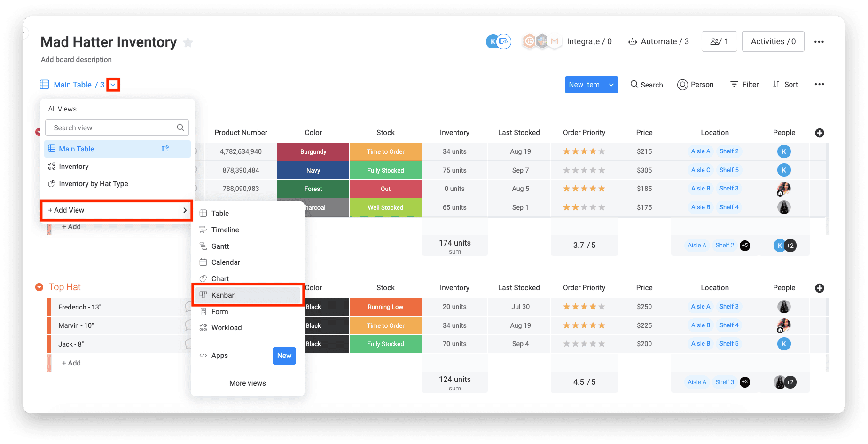Star the Mad Hatter Inventory board
Image resolution: width=868 pixels, height=444 pixels.
pyautogui.click(x=188, y=43)
